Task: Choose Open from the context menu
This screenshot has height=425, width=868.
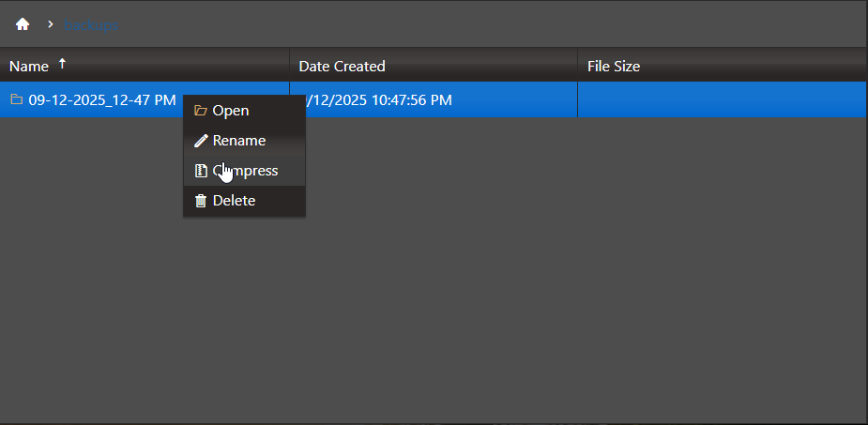Action: click(244, 111)
